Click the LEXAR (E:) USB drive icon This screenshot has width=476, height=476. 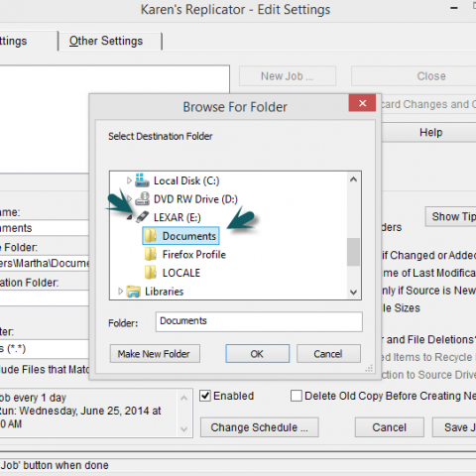pyautogui.click(x=142, y=217)
